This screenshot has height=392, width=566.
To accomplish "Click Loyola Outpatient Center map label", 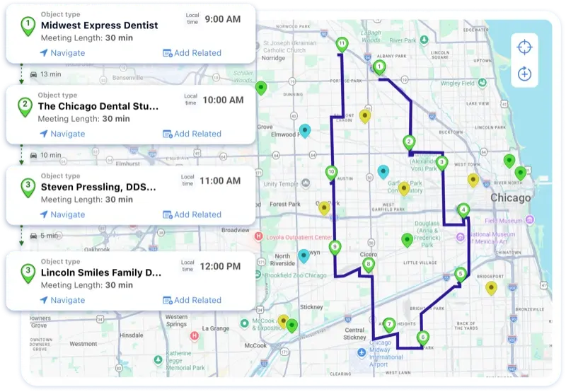I will [299, 237].
